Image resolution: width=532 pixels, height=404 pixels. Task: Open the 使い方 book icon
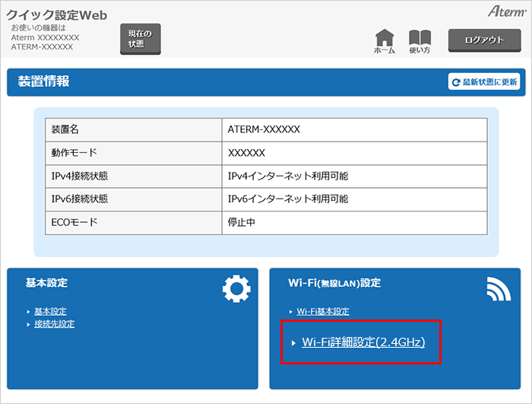(x=420, y=41)
